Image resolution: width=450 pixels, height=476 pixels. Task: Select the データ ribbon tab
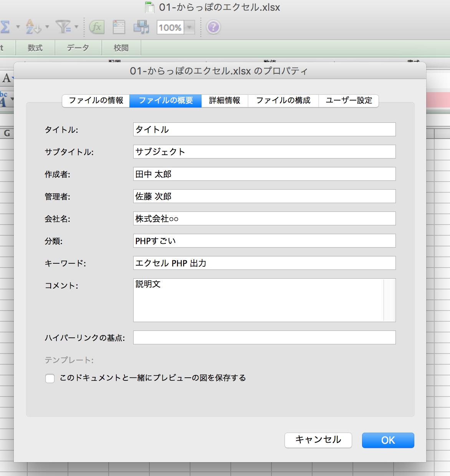tap(78, 48)
